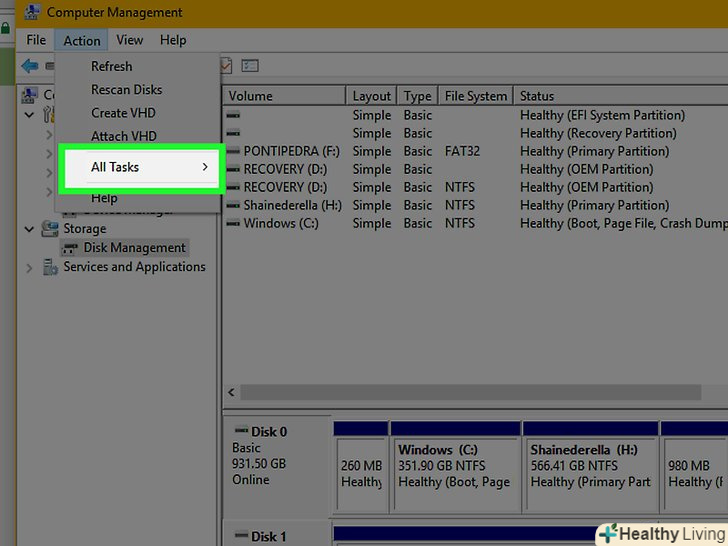
Task: Open the All Tasks submenu
Action: (x=141, y=167)
